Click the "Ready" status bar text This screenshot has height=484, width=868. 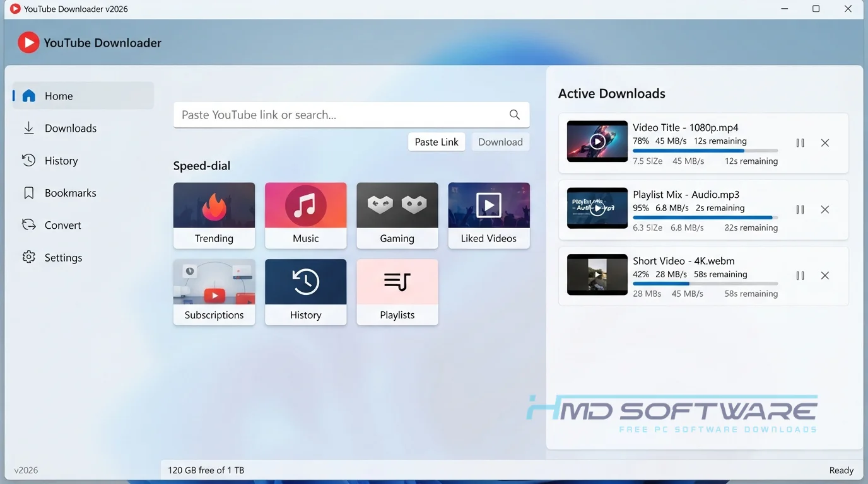point(842,470)
